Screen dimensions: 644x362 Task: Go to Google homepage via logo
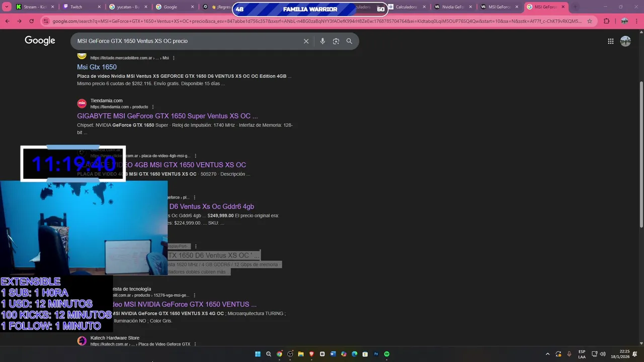[40, 41]
